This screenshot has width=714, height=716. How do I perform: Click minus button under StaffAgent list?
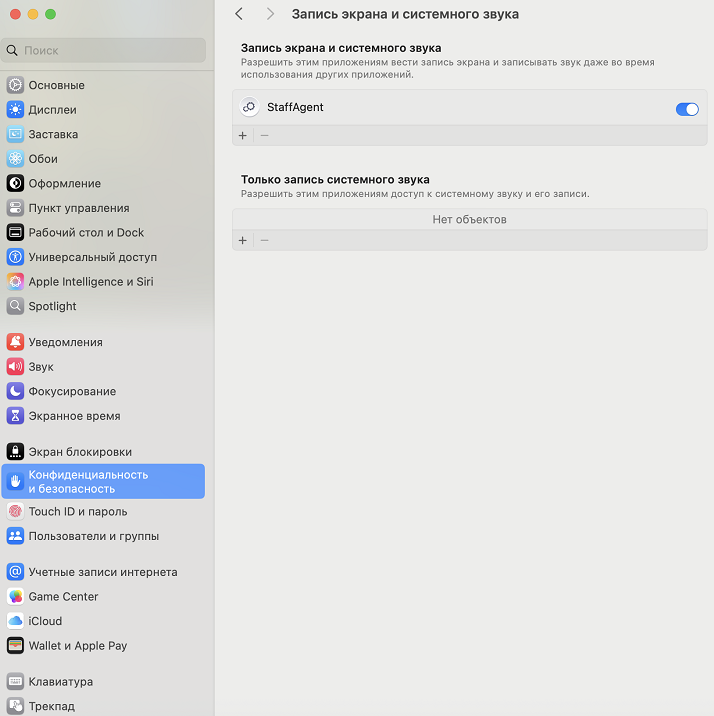tap(264, 136)
